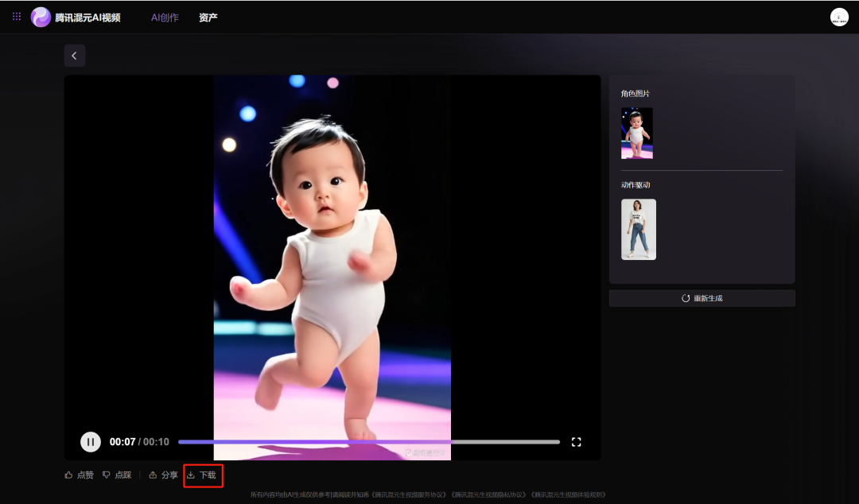Select the baby character image thumbnail
Viewport: 859px width, 504px height.
click(636, 134)
